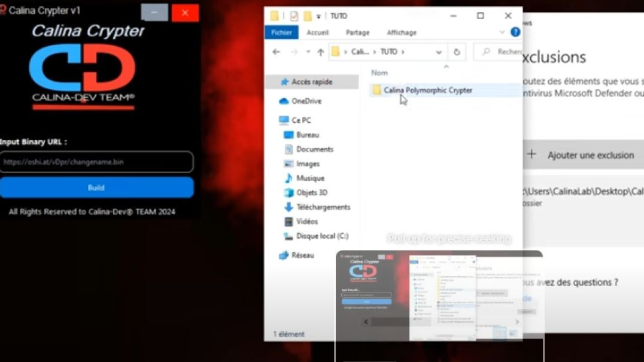
Task: Open the Accueil ribbon tab
Action: pos(317,32)
